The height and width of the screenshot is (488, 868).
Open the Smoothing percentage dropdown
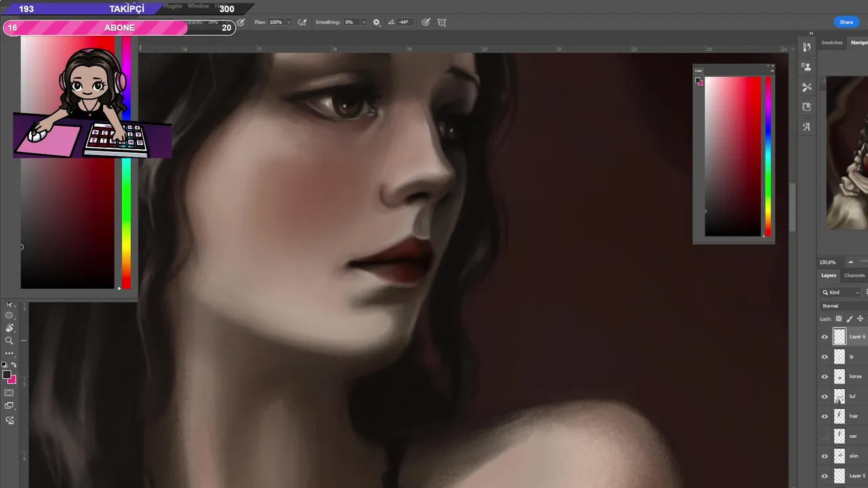click(364, 22)
